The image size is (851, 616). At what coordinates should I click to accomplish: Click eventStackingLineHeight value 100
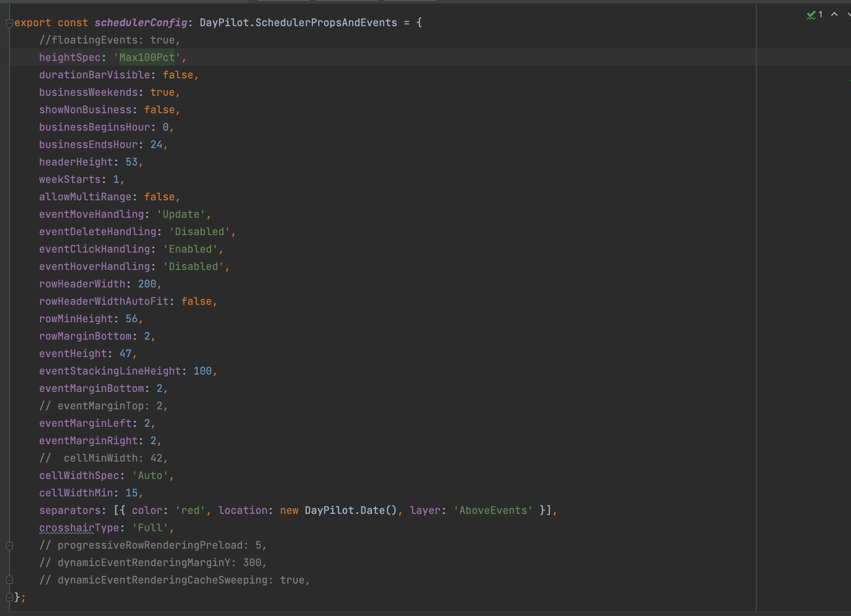coord(202,371)
